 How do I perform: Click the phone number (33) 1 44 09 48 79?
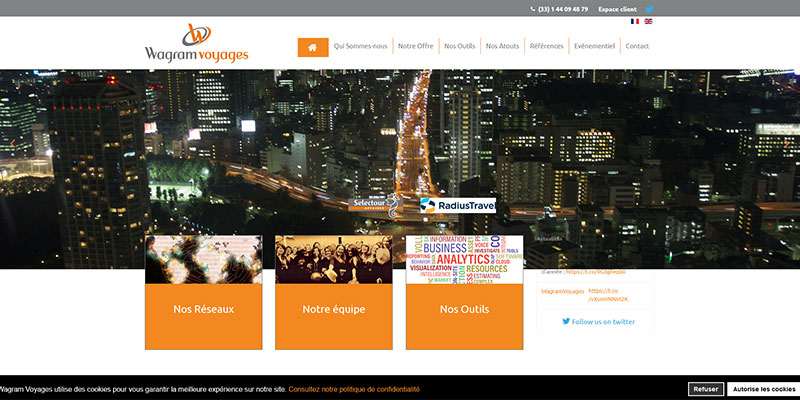click(563, 9)
